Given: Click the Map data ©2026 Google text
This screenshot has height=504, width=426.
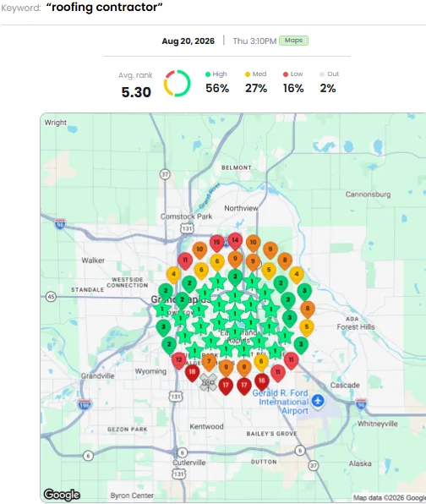Looking at the screenshot, I should [x=390, y=498].
